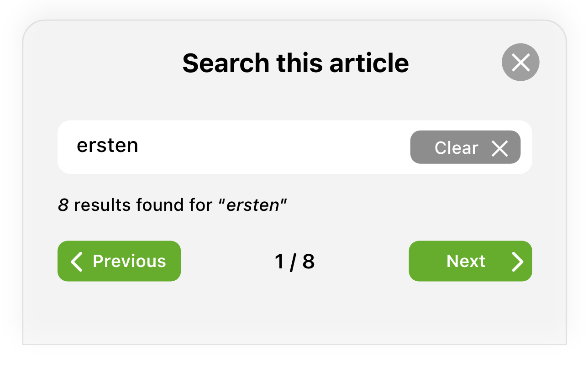Click the X icon inside Clear button
This screenshot has width=588, height=367.
coord(500,148)
